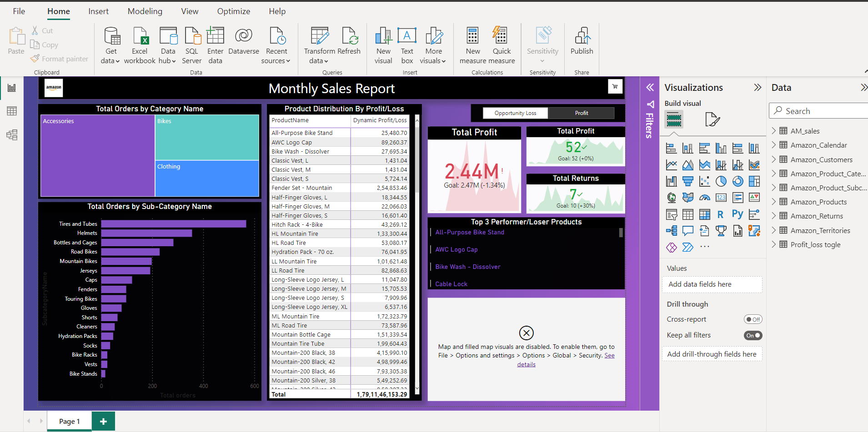Turn on Cross-report drill through

(753, 319)
